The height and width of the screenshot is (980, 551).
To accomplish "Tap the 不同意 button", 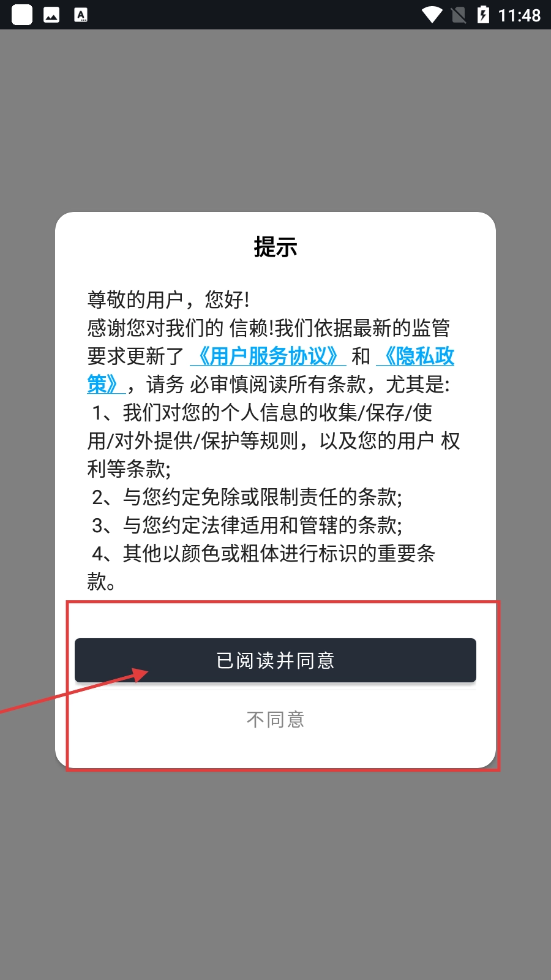I will (275, 719).
